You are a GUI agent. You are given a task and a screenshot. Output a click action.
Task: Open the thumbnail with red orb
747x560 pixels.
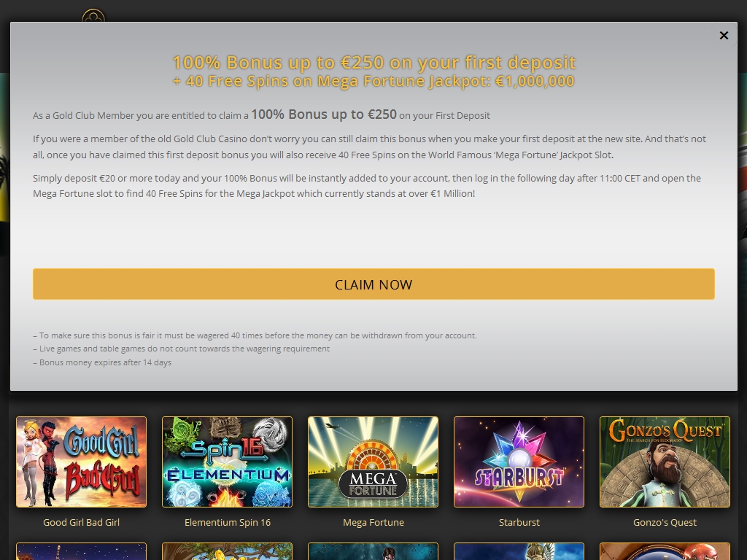pos(665,551)
